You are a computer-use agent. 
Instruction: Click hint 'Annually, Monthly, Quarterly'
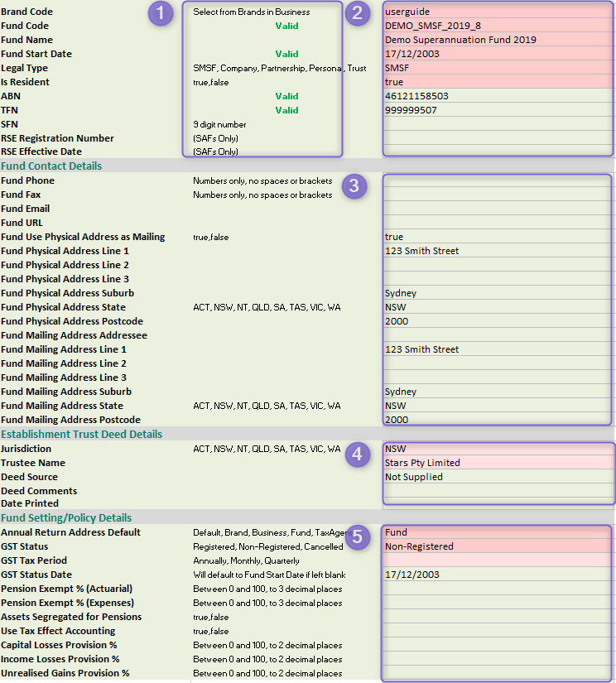pos(246,560)
